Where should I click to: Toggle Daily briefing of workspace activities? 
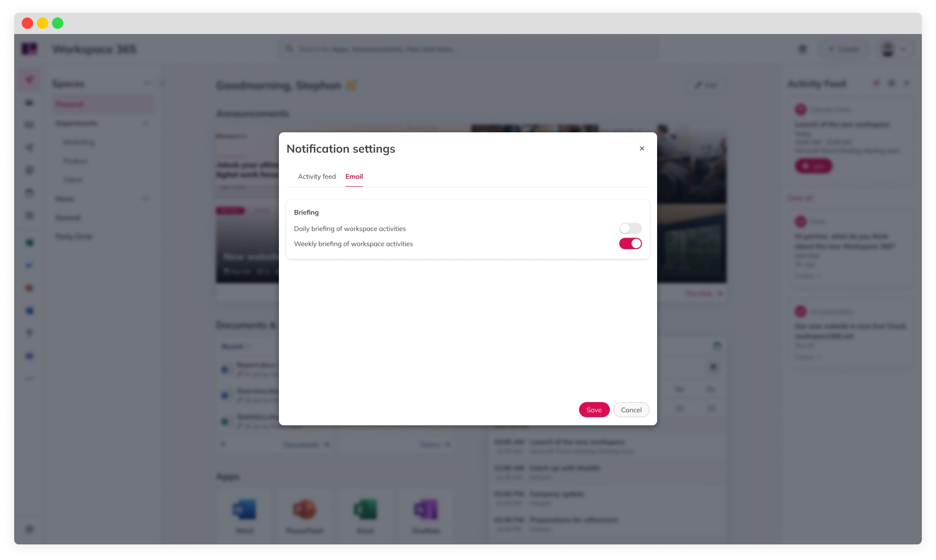[630, 228]
